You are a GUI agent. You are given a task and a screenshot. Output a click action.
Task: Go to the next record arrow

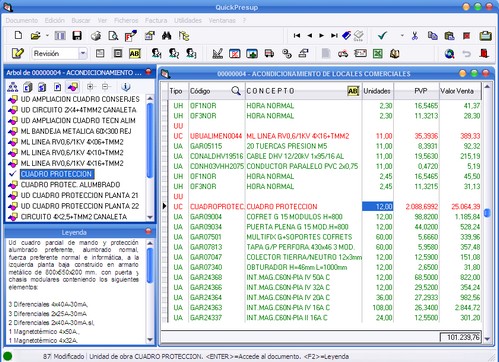coord(321,35)
